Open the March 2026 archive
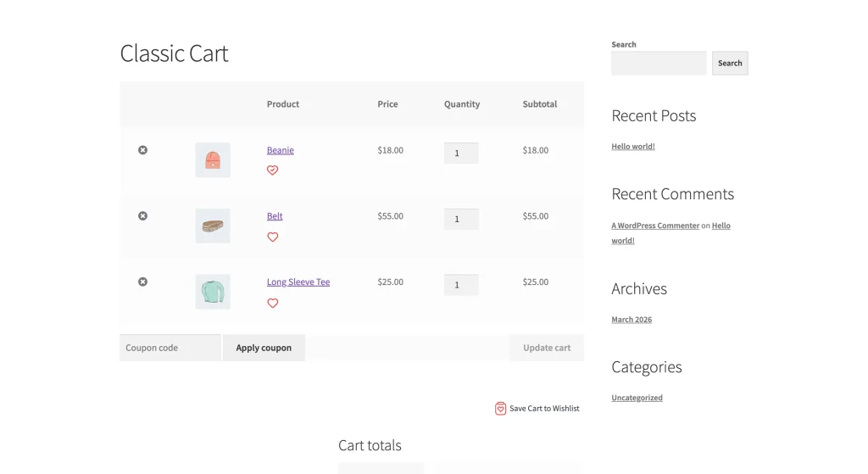The width and height of the screenshot is (868, 474). 632,320
